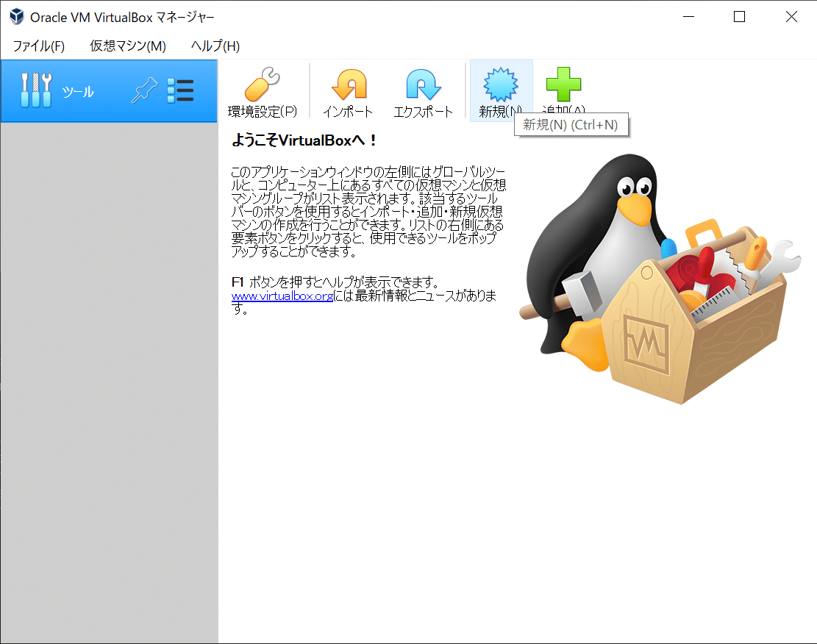
Task: Open the ヘルプ(H) menu
Action: coord(215,46)
